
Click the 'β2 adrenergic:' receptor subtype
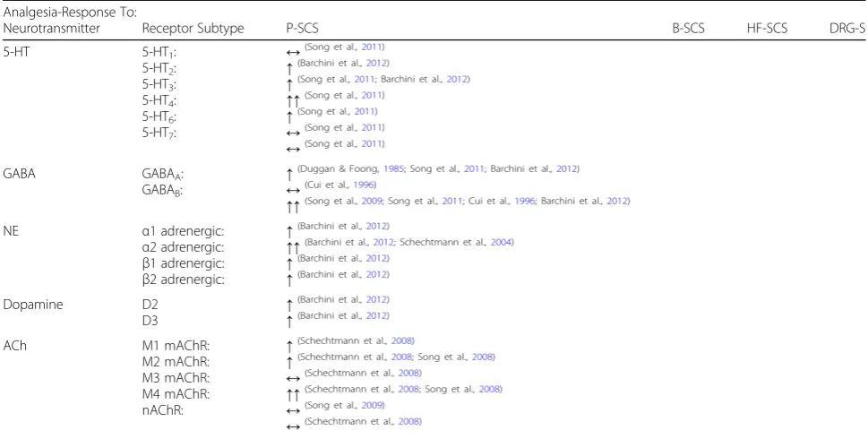184,280
